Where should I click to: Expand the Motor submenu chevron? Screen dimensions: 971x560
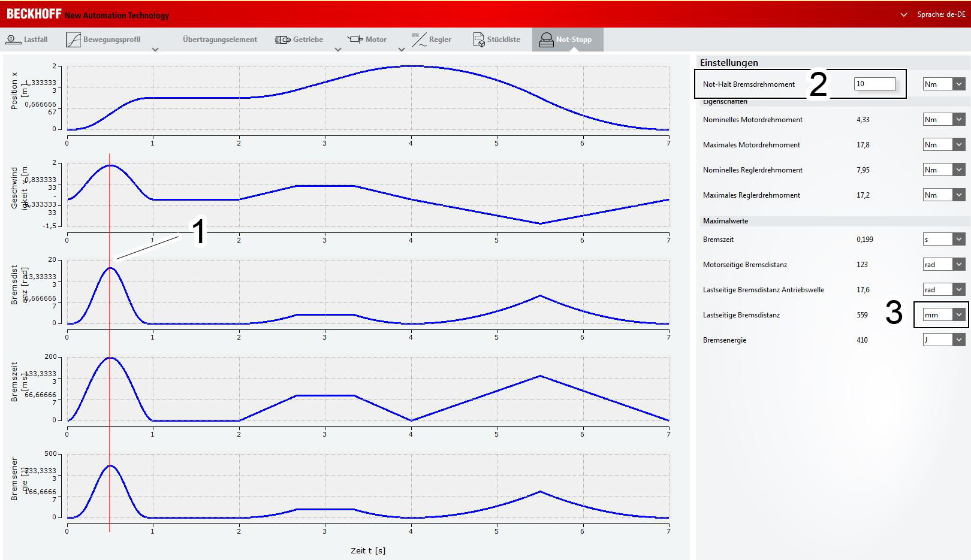click(402, 50)
